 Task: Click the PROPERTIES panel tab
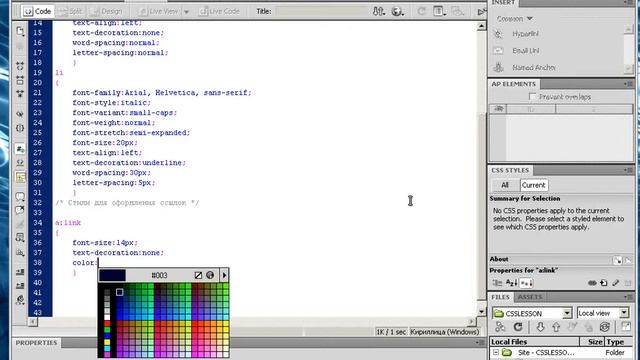36,342
